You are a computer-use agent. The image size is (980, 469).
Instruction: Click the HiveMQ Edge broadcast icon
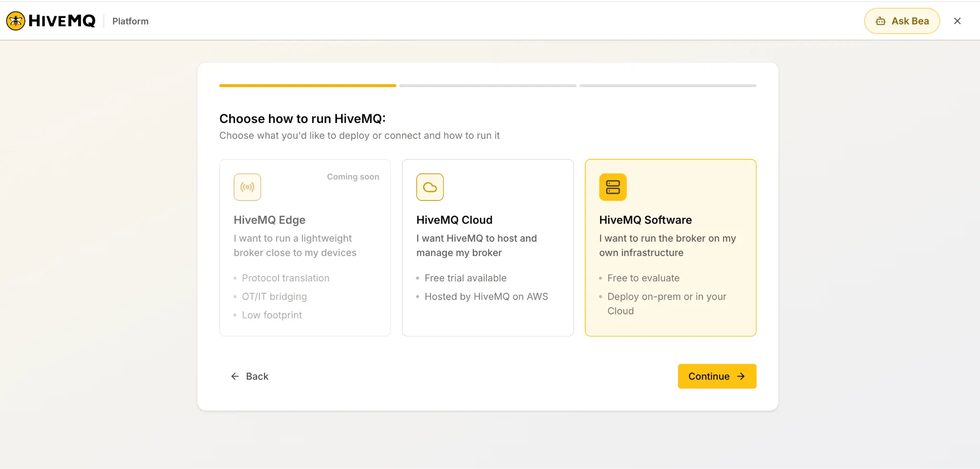(247, 187)
